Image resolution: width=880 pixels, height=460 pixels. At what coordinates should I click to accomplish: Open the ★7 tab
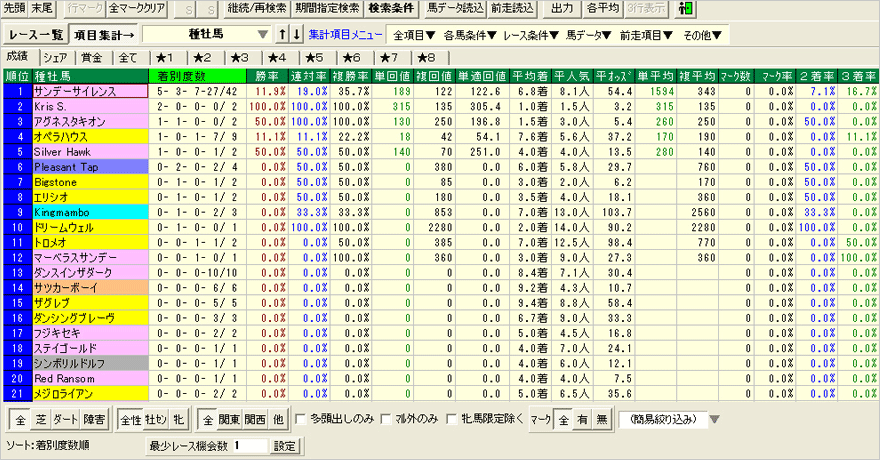(x=389, y=58)
